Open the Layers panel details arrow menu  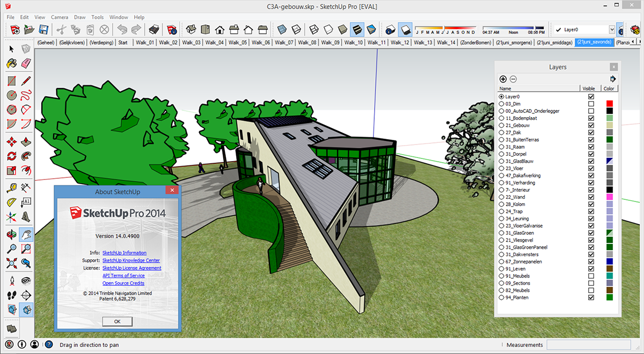click(613, 79)
